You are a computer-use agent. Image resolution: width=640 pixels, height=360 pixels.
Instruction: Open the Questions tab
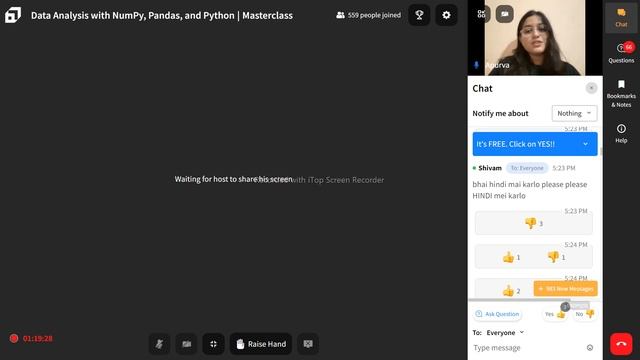coord(621,53)
